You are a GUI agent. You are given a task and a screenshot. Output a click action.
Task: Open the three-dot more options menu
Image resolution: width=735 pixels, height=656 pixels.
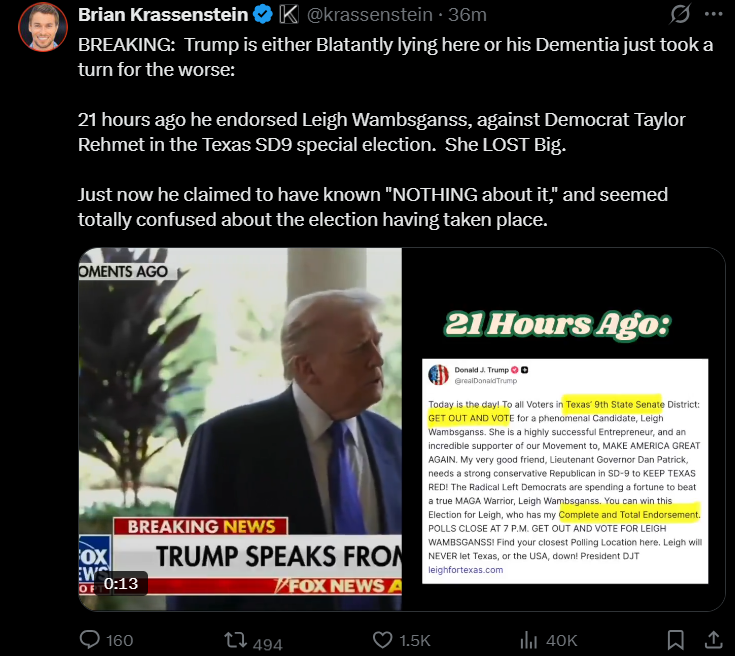[x=713, y=14]
